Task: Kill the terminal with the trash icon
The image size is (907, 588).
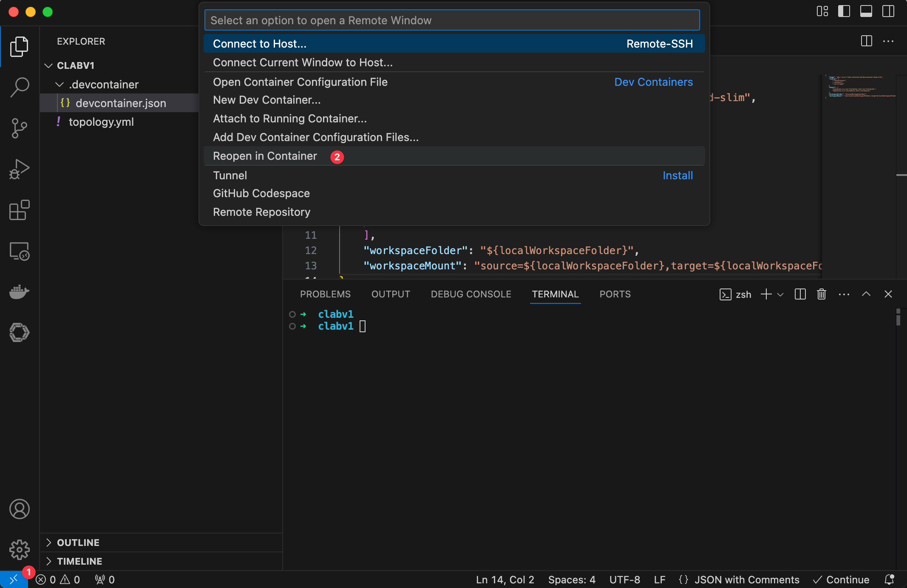Action: 821,294
